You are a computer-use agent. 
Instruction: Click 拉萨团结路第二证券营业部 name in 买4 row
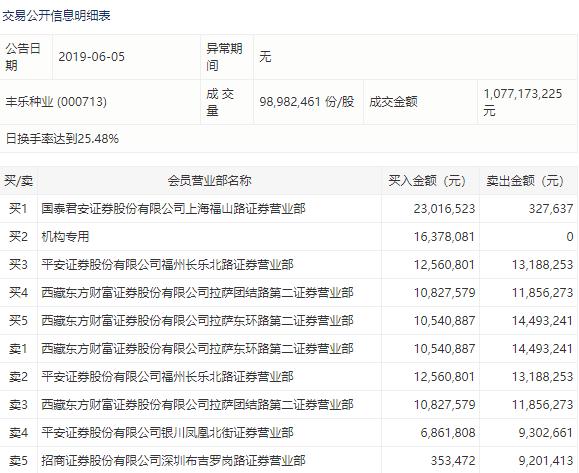coord(197,293)
